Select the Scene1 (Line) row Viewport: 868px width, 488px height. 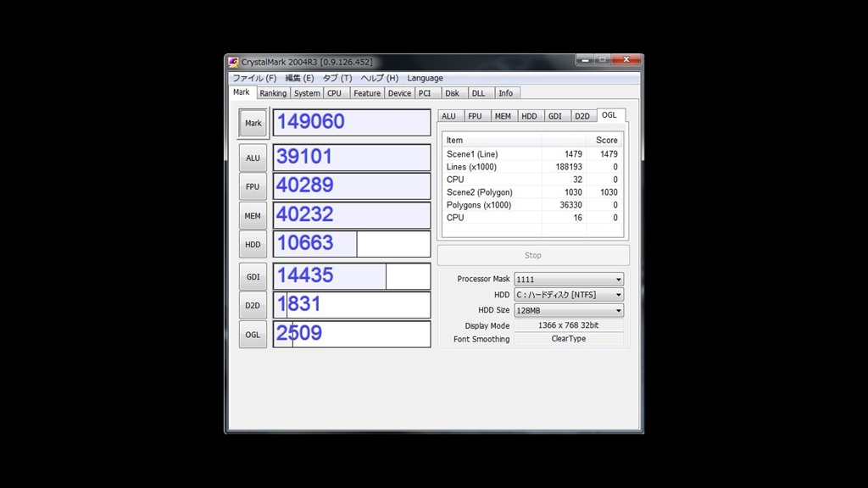[532, 154]
